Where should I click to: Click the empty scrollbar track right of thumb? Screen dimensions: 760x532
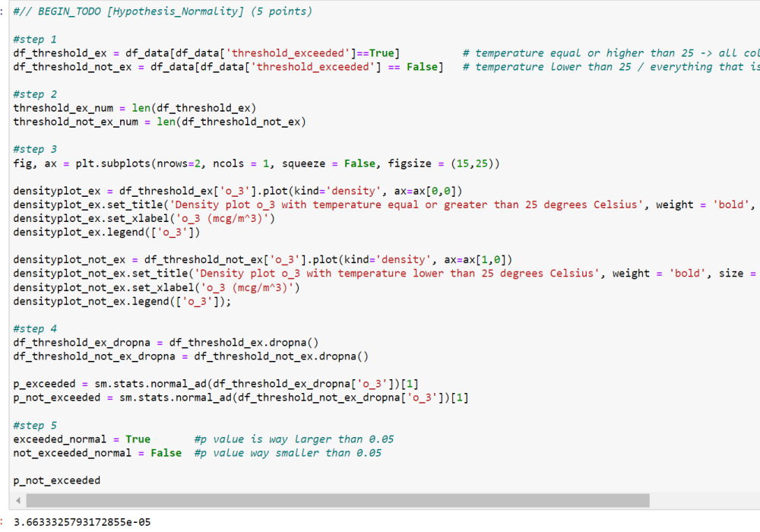[703, 501]
